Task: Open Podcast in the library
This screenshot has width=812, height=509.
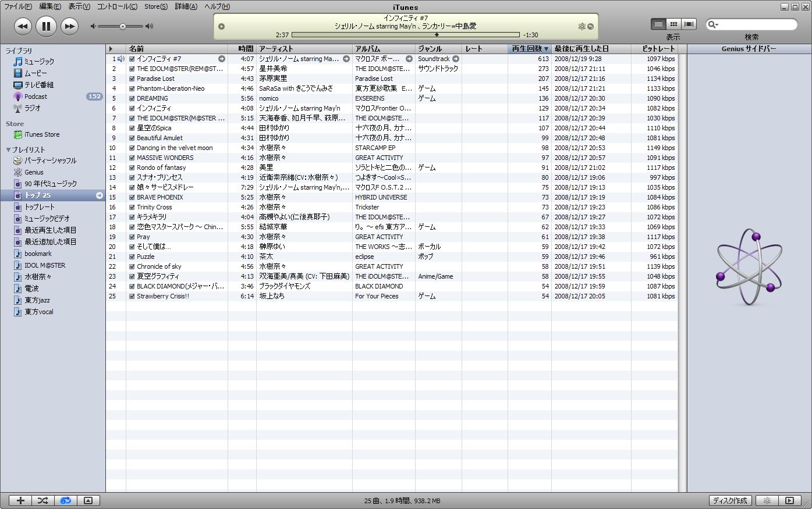Action: pos(36,97)
